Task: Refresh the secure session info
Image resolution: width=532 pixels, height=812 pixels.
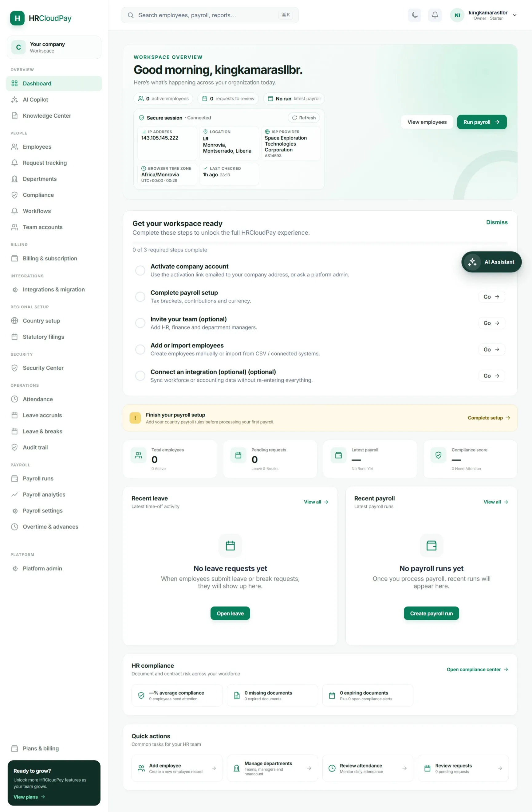Action: (x=304, y=118)
